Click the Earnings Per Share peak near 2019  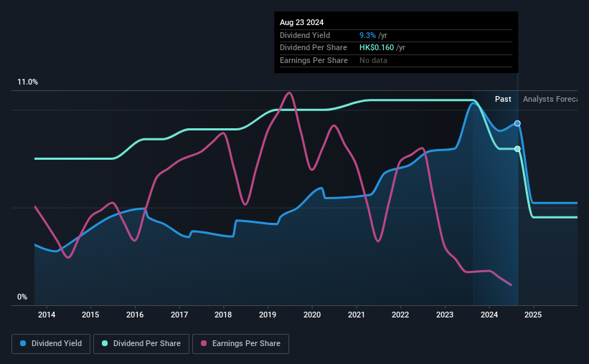(289, 92)
